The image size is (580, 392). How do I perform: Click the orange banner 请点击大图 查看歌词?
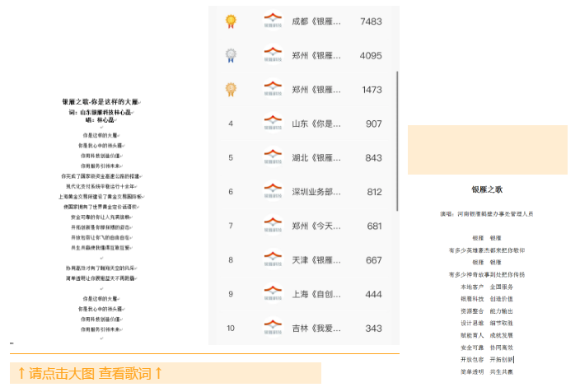click(165, 373)
